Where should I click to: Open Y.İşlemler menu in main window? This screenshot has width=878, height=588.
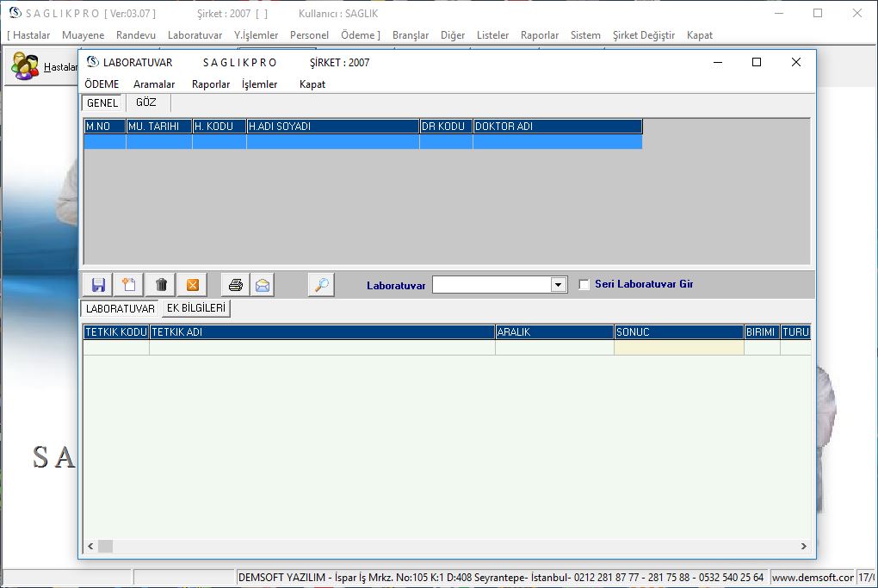pos(256,35)
